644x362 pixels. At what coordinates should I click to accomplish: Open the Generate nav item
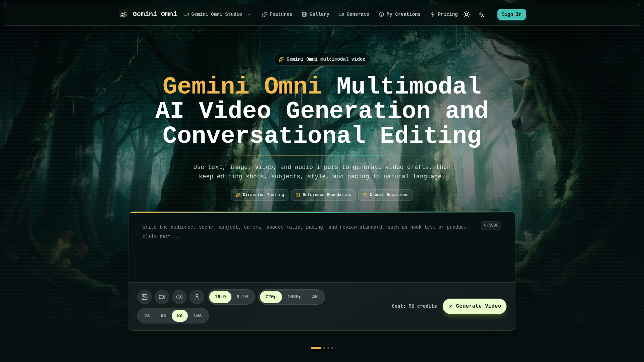coord(354,14)
